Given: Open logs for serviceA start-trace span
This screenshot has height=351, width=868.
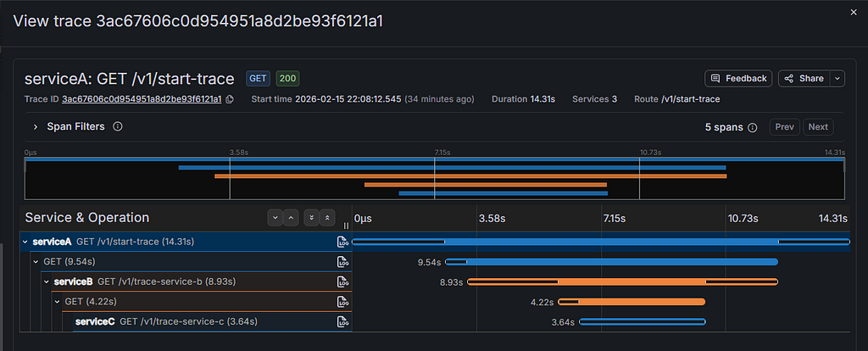Looking at the screenshot, I should pyautogui.click(x=343, y=242).
